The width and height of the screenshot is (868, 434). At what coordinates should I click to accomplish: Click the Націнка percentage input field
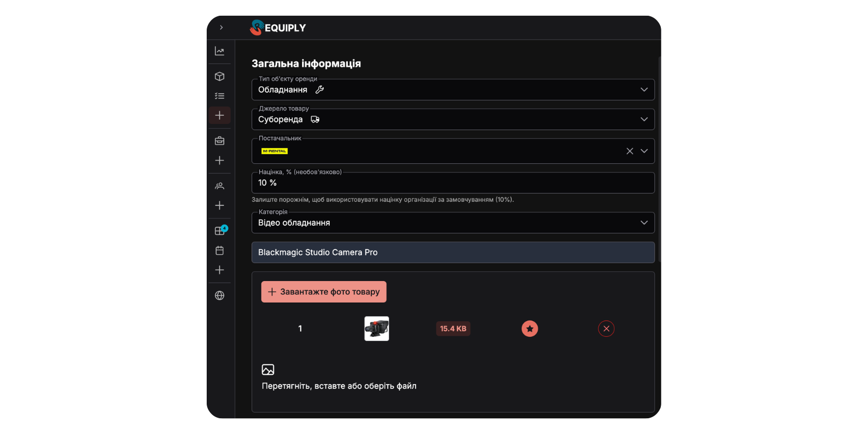(x=453, y=183)
